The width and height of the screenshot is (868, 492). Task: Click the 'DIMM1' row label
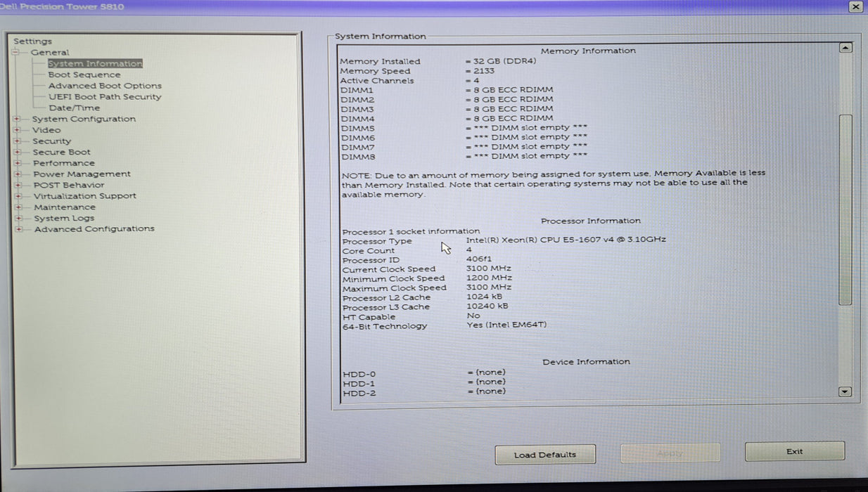pyautogui.click(x=357, y=91)
